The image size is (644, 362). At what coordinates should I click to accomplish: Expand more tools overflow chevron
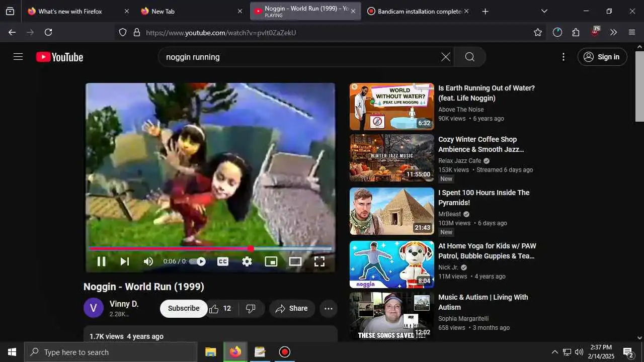pos(613,32)
